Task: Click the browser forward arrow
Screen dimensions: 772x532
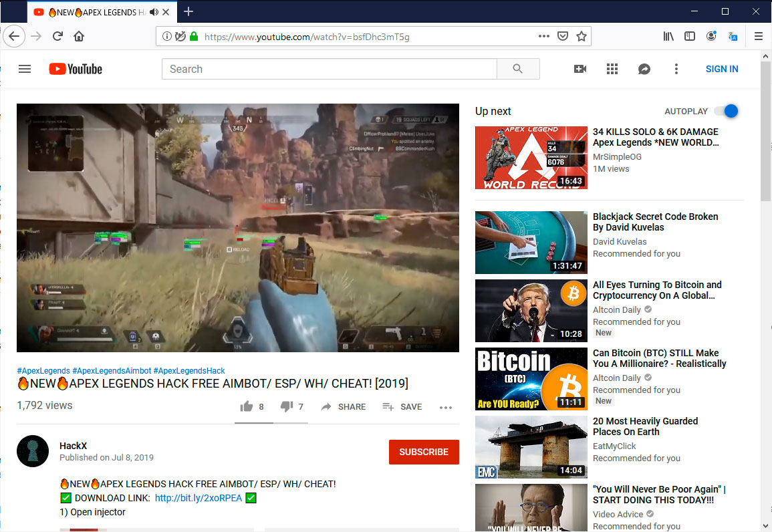Action: pyautogui.click(x=36, y=36)
